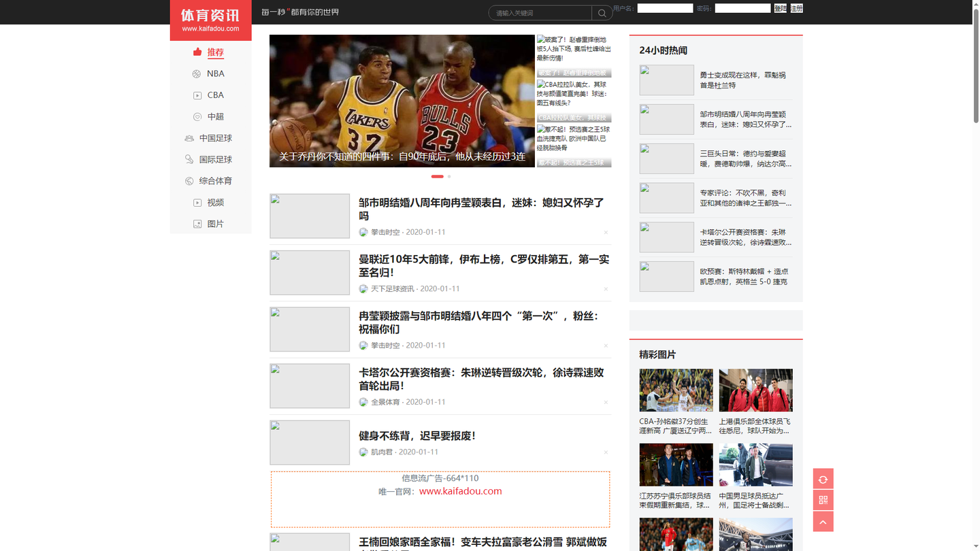
Task: Dismiss the 邹市明结婚八周年 article with its x
Action: pyautogui.click(x=606, y=233)
